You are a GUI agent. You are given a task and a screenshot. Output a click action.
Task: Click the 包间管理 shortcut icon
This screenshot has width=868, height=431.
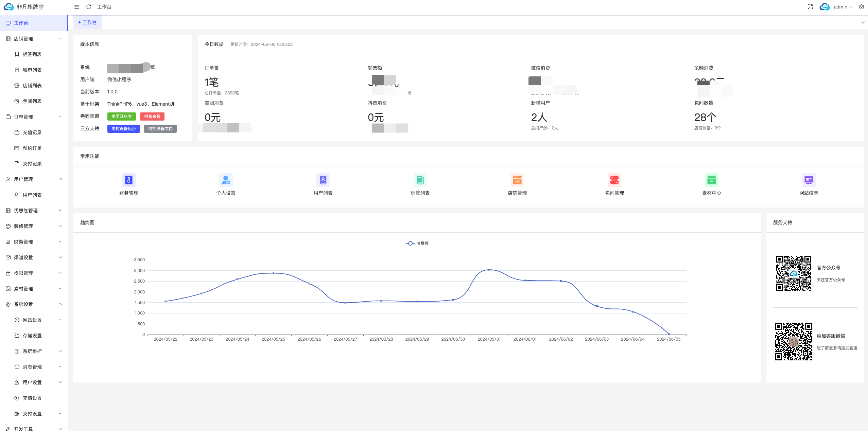point(614,180)
